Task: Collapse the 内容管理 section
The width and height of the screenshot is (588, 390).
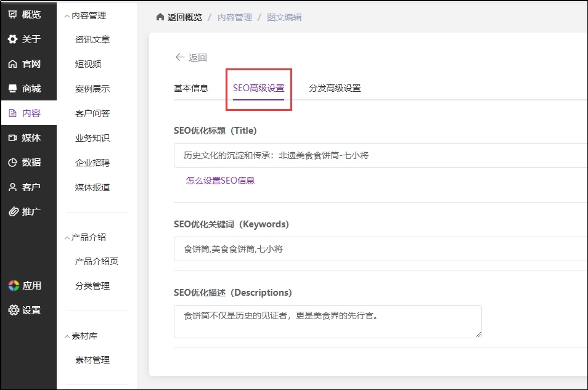Action: [89, 15]
